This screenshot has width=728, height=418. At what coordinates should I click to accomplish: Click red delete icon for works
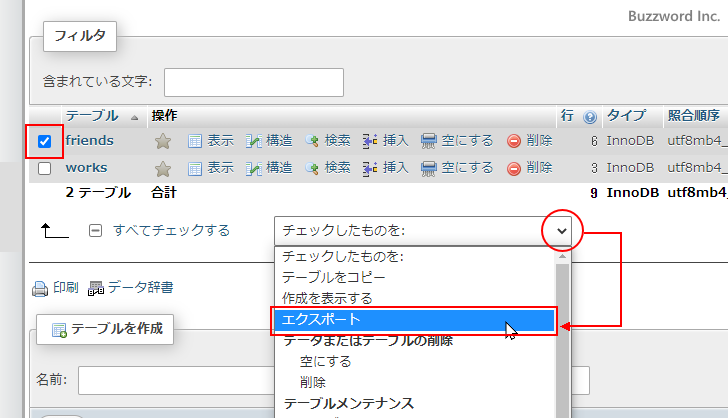click(x=514, y=169)
